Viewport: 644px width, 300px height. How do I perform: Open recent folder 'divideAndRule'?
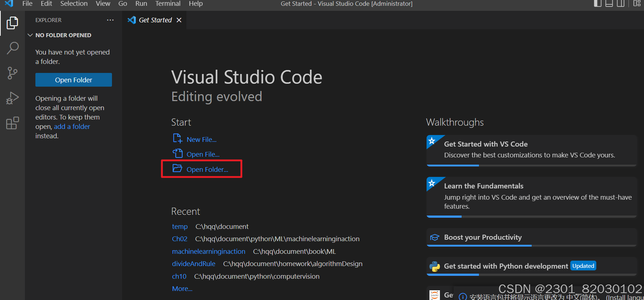click(194, 264)
